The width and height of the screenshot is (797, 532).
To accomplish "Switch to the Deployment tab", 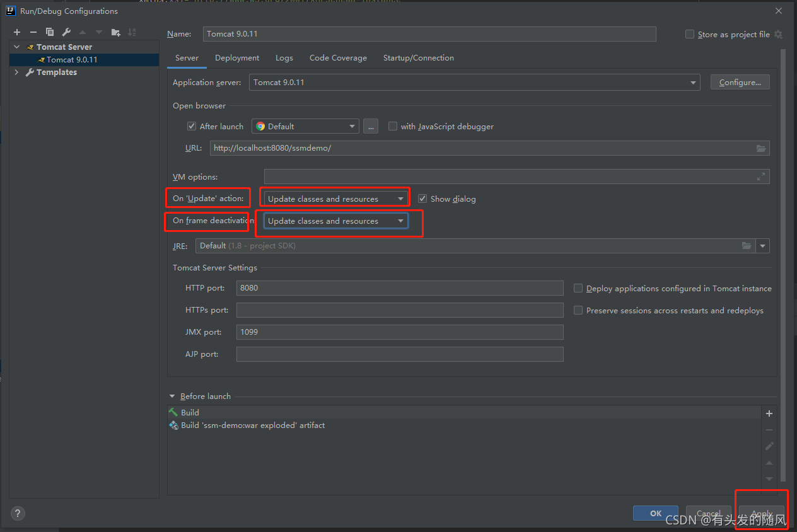I will tap(237, 58).
